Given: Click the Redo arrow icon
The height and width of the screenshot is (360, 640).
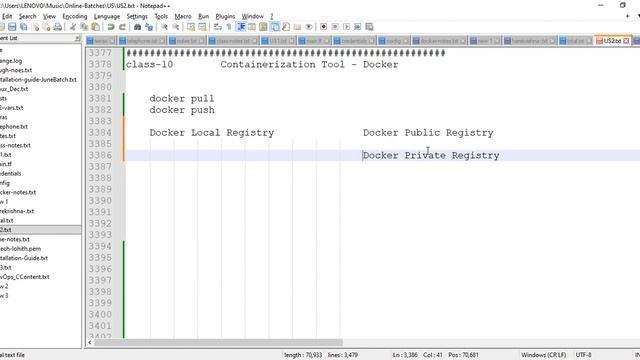Looking at the screenshot, I should [x=122, y=27].
